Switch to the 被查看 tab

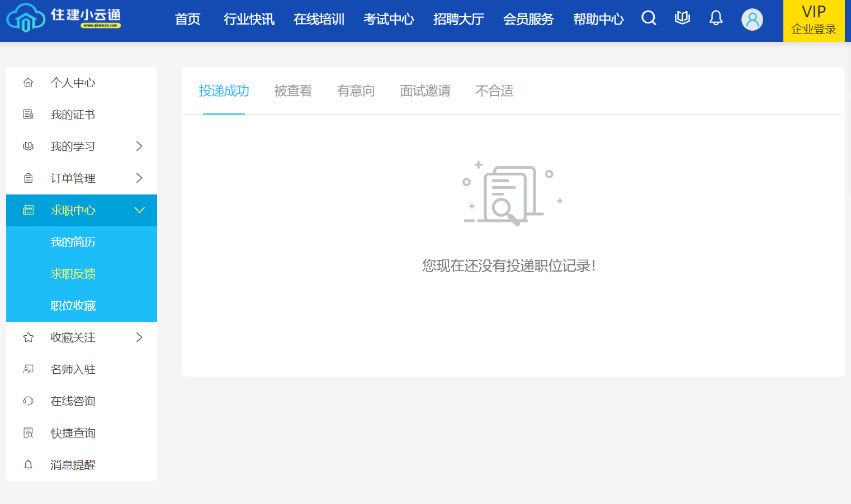pyautogui.click(x=293, y=91)
